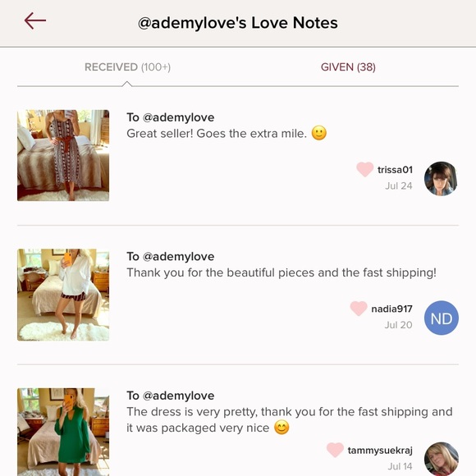
Task: View the patterned dress listing thumbnail
Action: point(63,155)
